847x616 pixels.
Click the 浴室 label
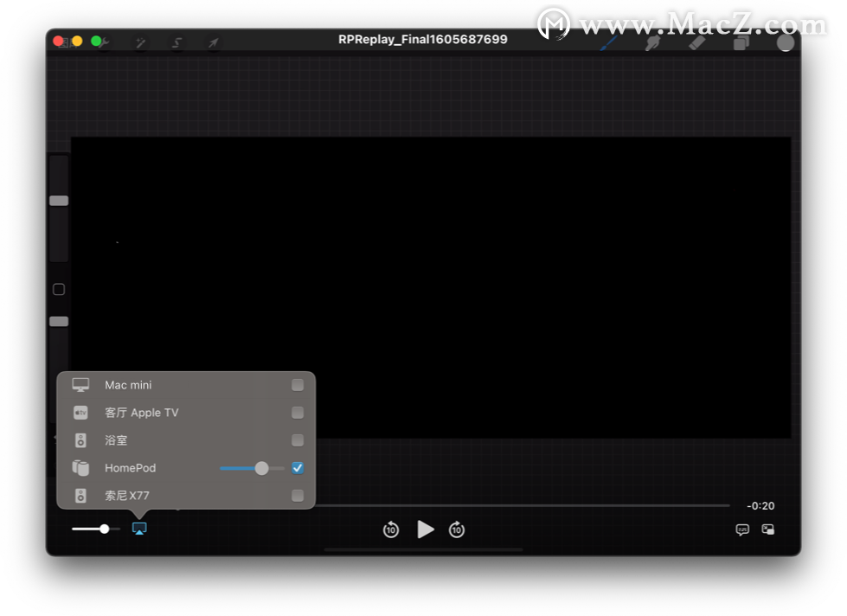(x=116, y=440)
